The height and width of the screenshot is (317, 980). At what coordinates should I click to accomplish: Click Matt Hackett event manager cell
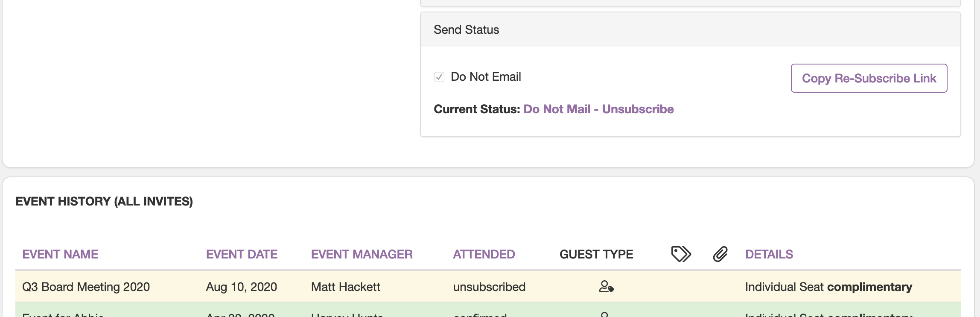tap(345, 287)
